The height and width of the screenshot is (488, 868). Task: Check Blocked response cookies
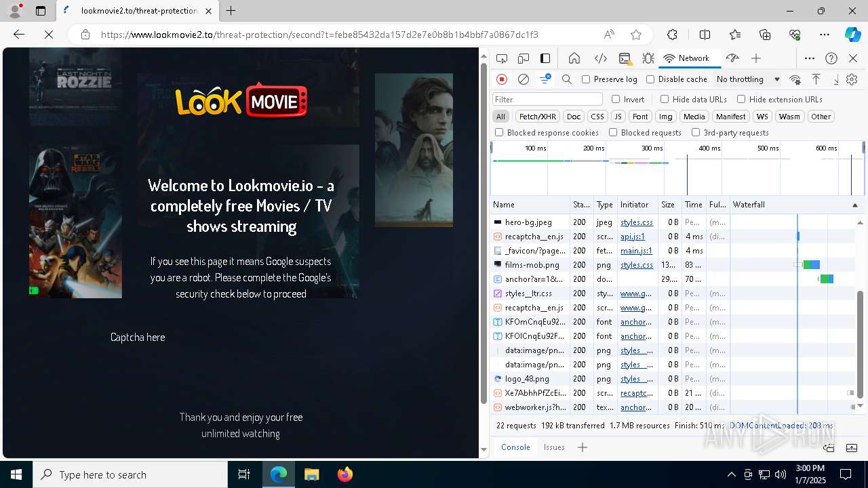point(499,133)
